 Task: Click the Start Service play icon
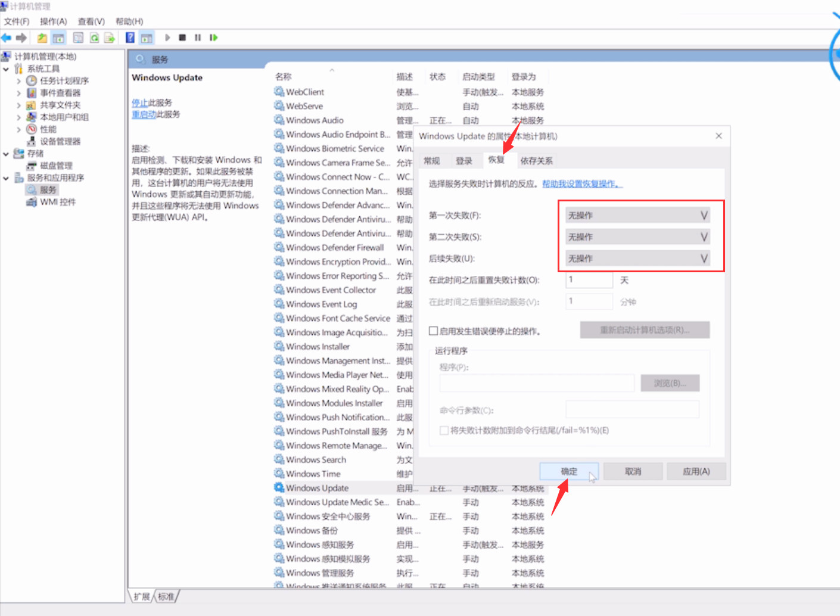pyautogui.click(x=167, y=38)
